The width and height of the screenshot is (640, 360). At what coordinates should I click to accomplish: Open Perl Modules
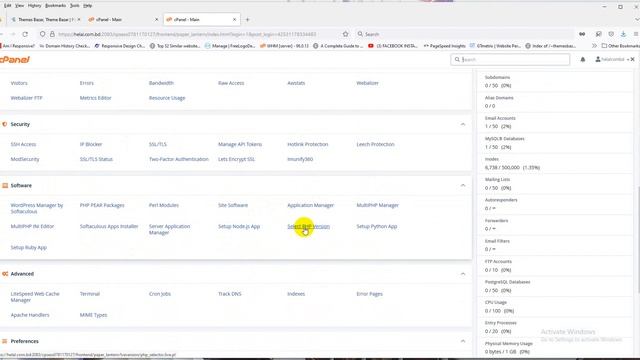coord(164,205)
